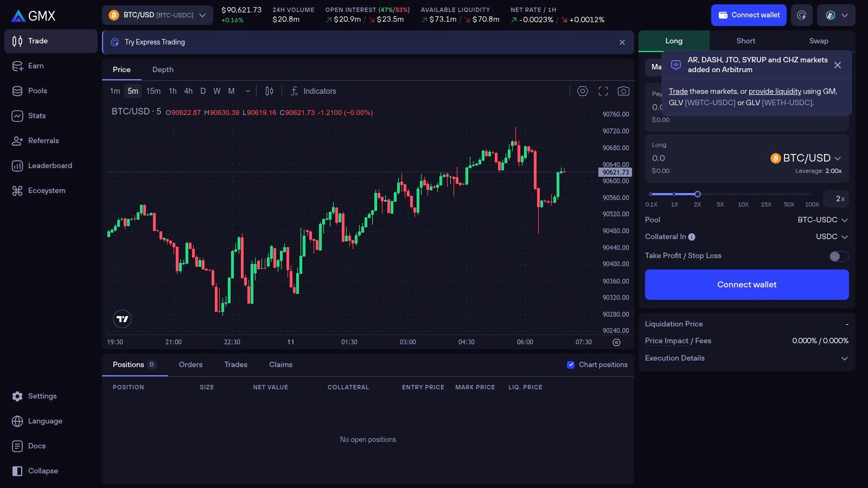Open the Trade page in sidebar

[x=51, y=41]
